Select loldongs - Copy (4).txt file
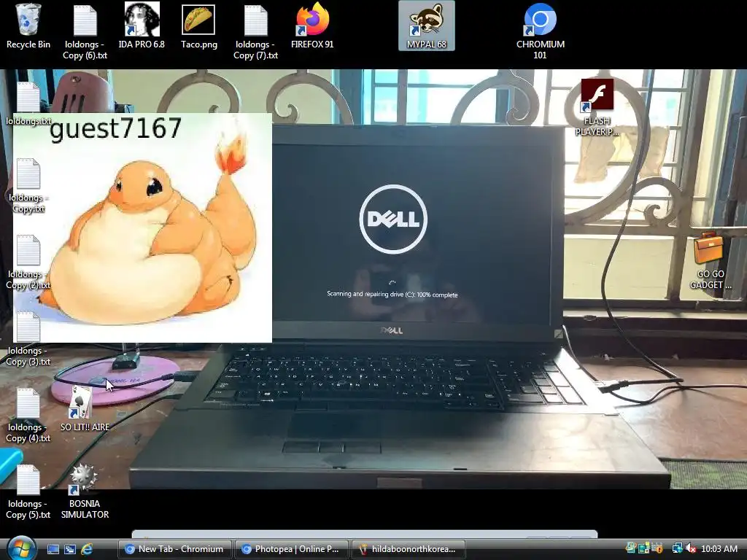747x560 pixels. [28, 415]
